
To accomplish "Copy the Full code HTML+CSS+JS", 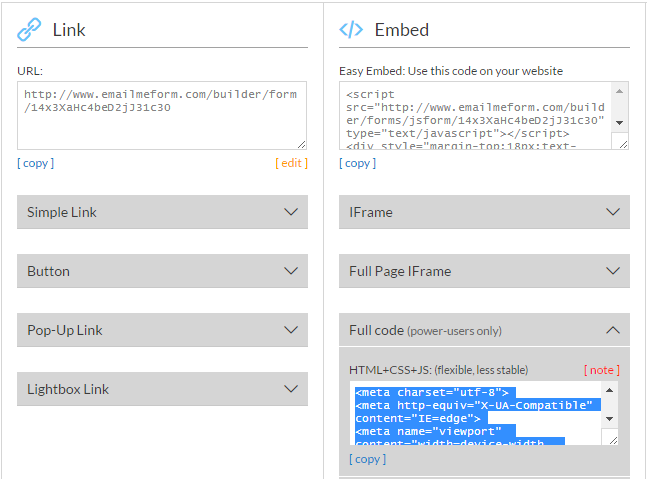I will pyautogui.click(x=367, y=459).
